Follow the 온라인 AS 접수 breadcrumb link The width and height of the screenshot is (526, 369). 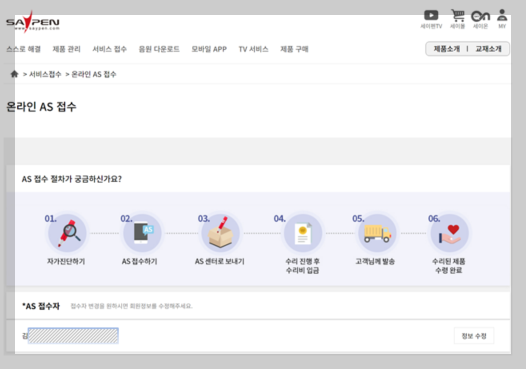pos(94,74)
